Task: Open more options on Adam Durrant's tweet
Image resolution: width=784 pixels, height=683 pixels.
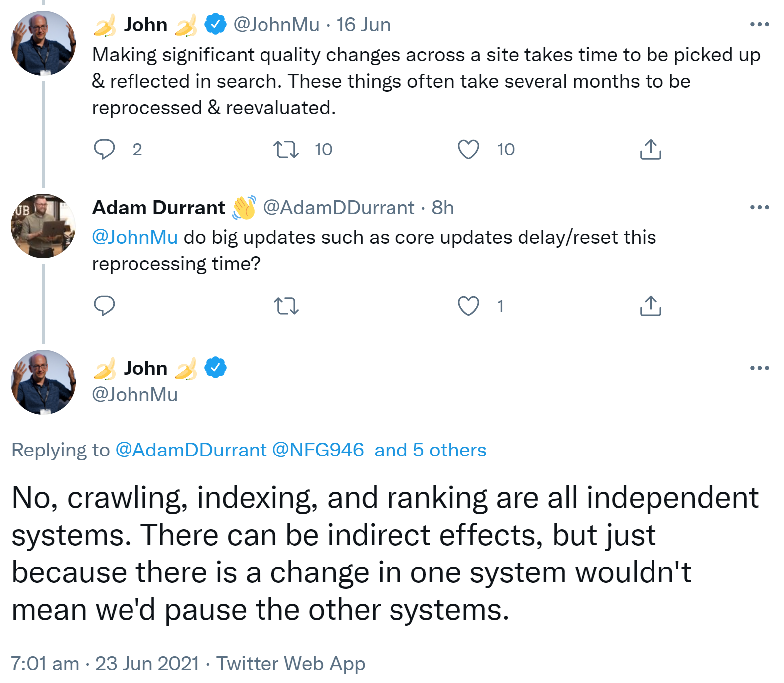Action: tap(759, 207)
